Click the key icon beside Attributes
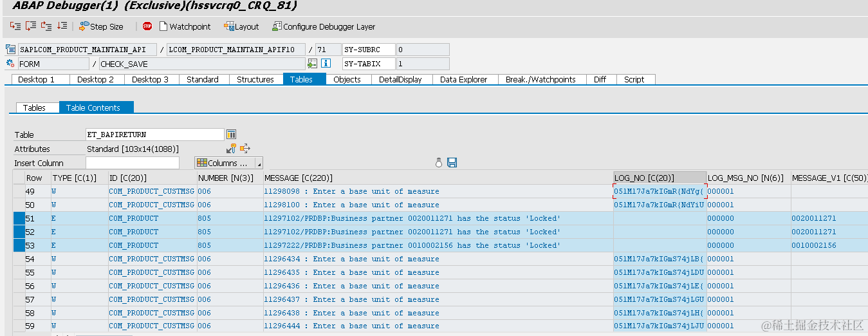The width and height of the screenshot is (868, 336). [x=232, y=149]
